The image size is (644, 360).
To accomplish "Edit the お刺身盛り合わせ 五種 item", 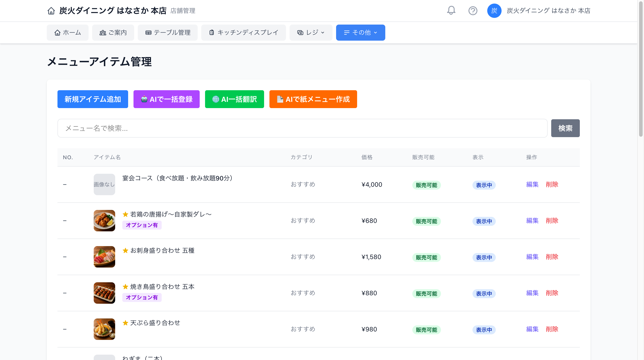I will click(532, 257).
